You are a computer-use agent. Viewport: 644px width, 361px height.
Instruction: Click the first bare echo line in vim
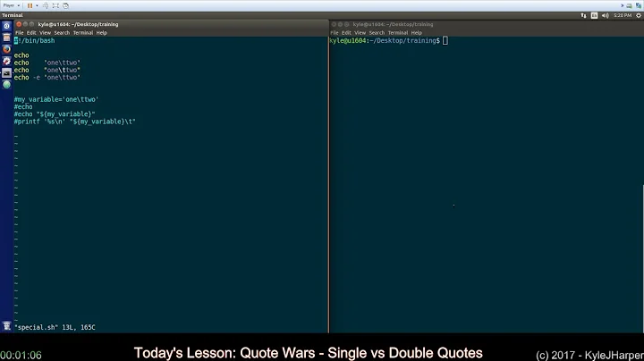(21, 55)
